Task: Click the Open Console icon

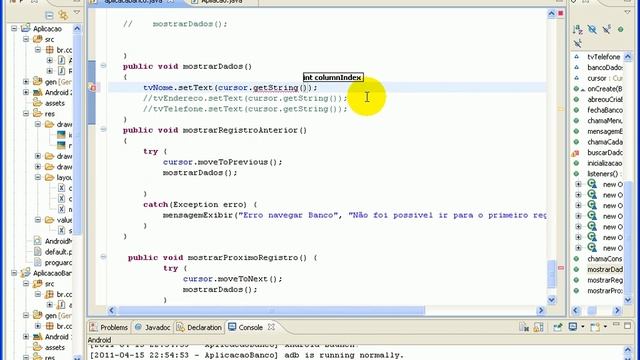Action: pos(596,327)
